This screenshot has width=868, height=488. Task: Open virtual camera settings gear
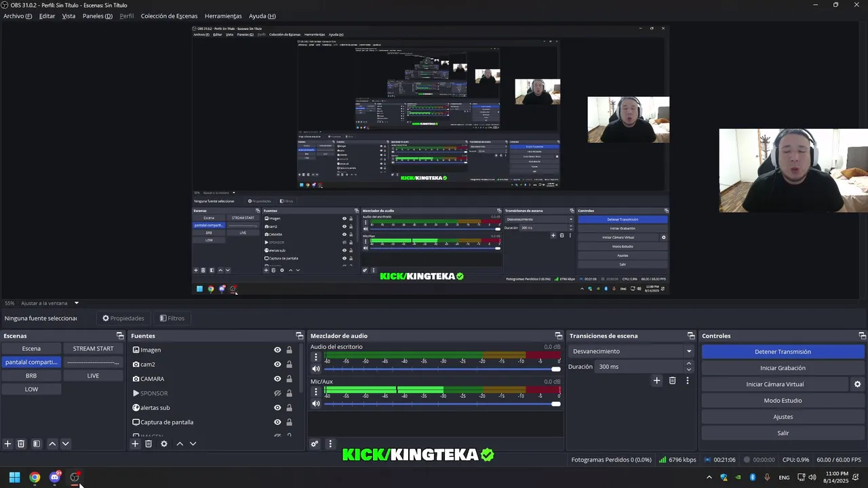tap(857, 384)
